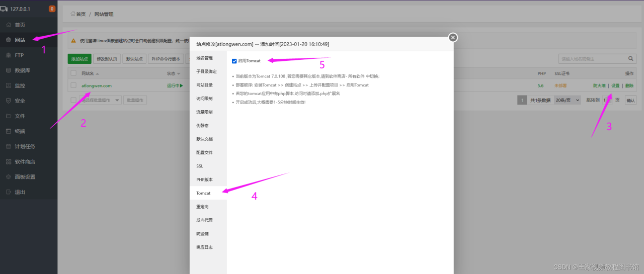Select the 子目录绑定 tab
Screen dimensions: 644x274
[x=208, y=71]
